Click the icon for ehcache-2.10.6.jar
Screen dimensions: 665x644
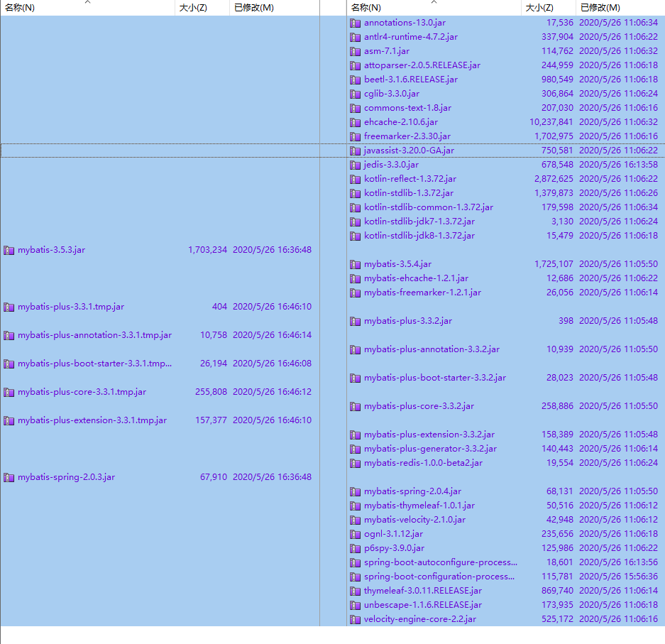pyautogui.click(x=356, y=122)
